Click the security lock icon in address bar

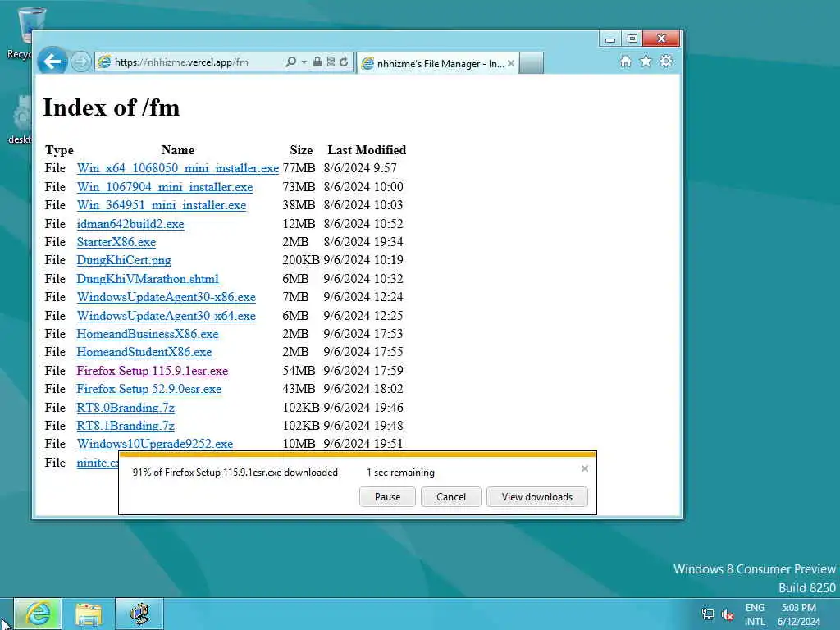click(317, 62)
